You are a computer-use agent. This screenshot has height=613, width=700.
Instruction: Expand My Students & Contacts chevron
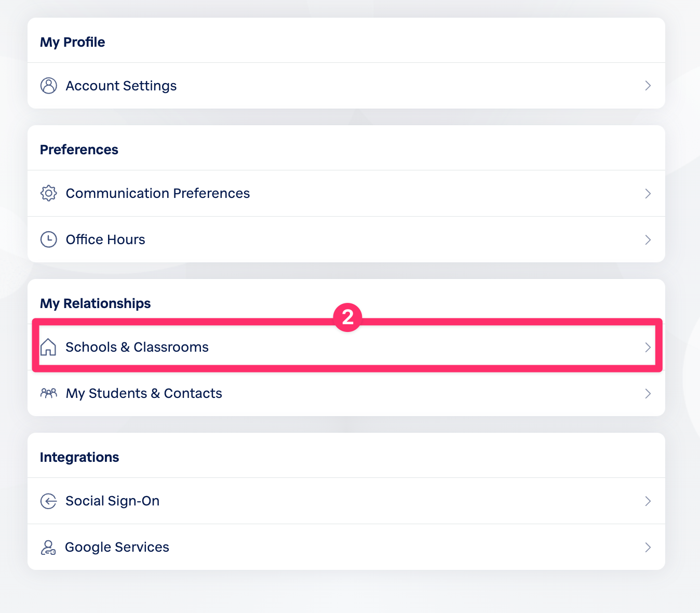648,393
